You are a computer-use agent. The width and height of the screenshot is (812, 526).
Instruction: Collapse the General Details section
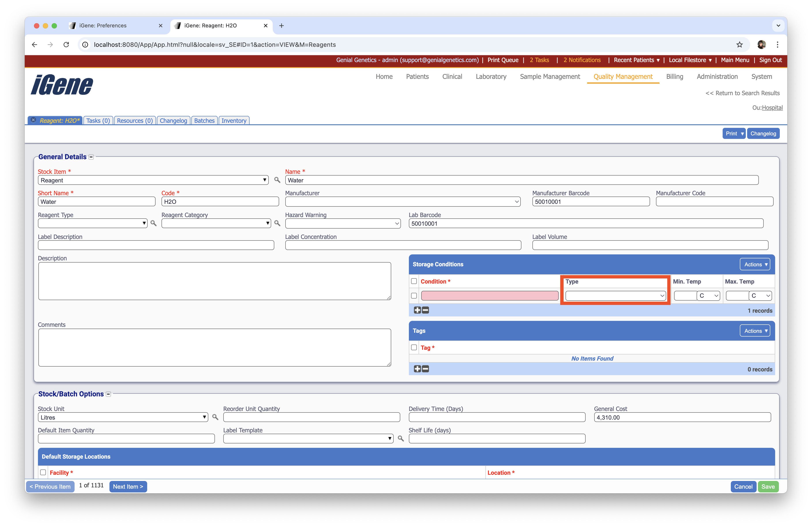[91, 157]
